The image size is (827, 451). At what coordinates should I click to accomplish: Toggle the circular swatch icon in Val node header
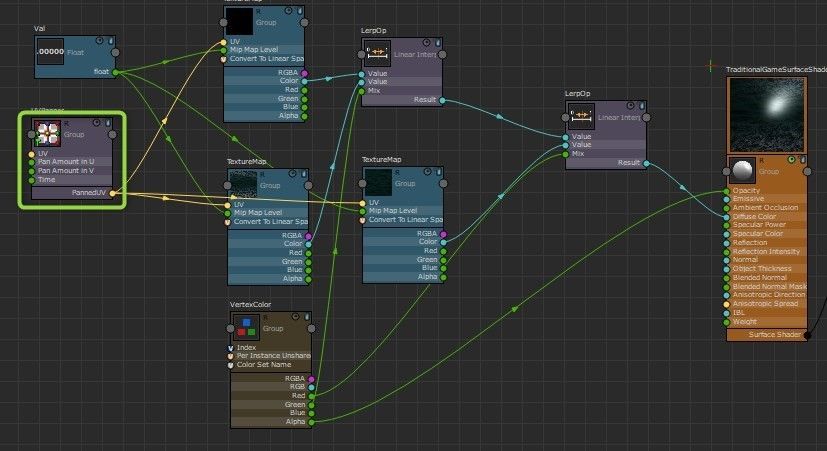point(99,41)
